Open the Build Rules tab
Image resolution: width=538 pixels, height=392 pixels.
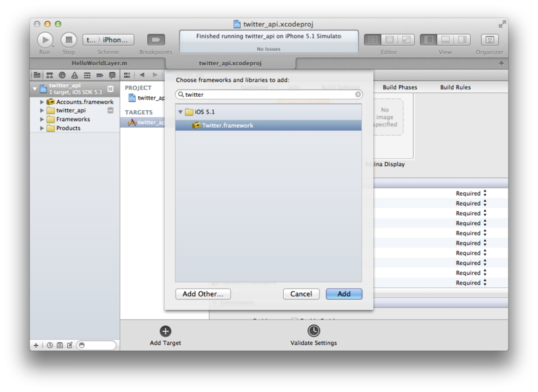pyautogui.click(x=455, y=87)
